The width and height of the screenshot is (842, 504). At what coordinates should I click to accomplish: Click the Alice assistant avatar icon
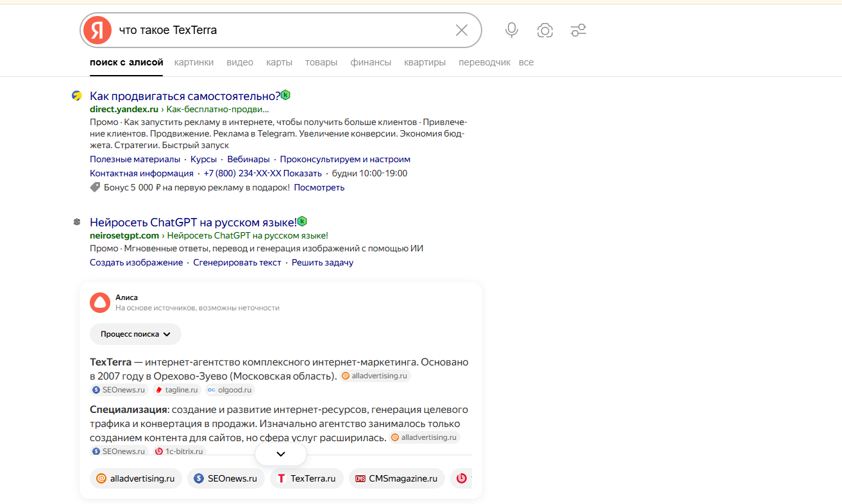pyautogui.click(x=100, y=302)
